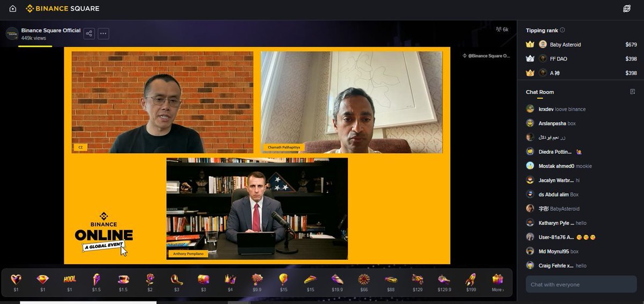
Task: Open krxdev's chat profile
Action: pos(556,109)
